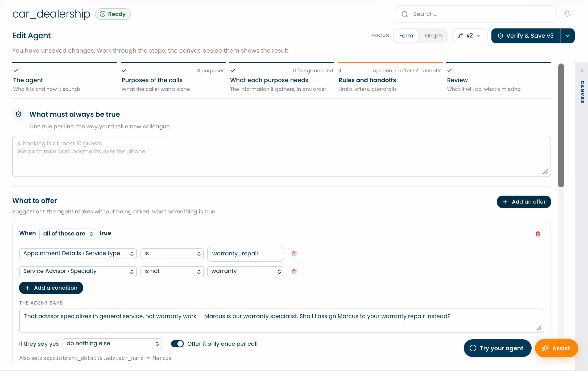Click The Agent Says message textarea
The height and width of the screenshot is (371, 588).
(281, 321)
